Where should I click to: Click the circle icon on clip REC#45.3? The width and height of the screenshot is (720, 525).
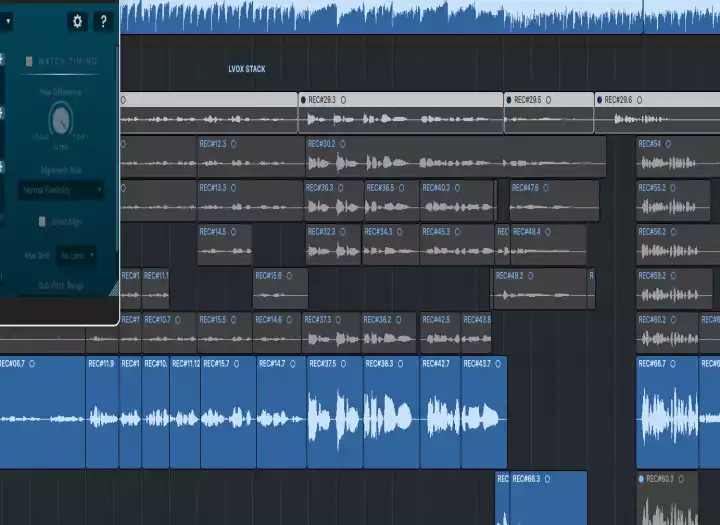click(457, 232)
